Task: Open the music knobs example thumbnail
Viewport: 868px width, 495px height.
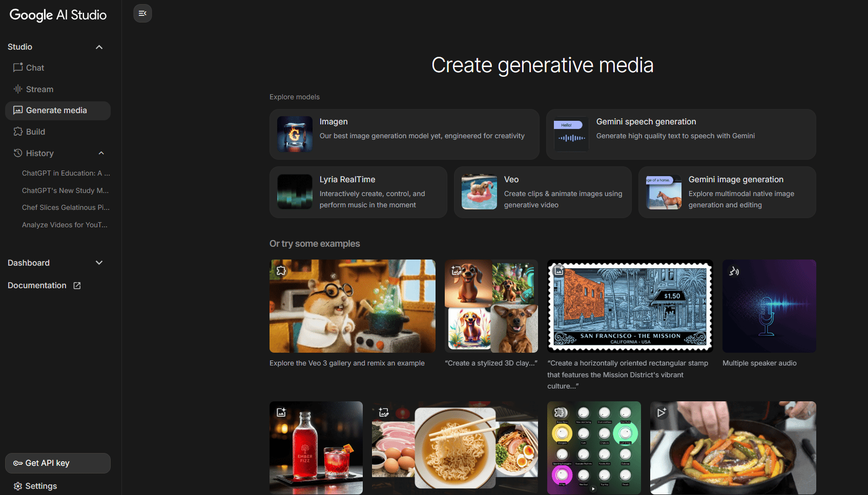Action: [x=594, y=448]
